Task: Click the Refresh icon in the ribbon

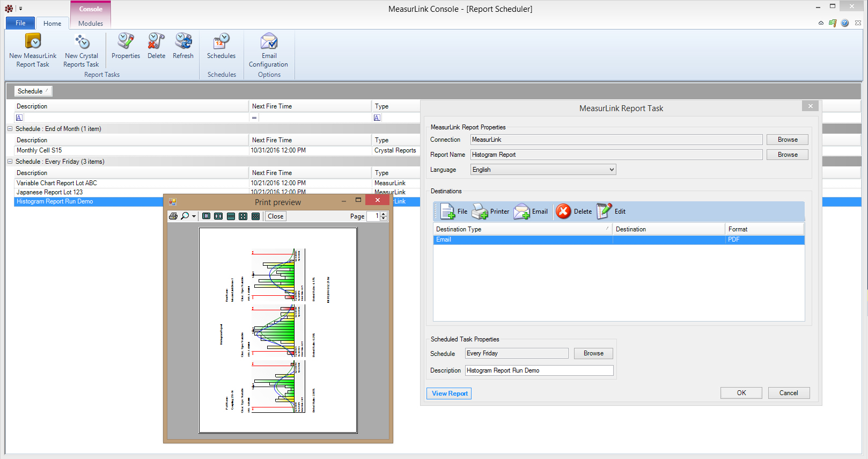Action: pyautogui.click(x=183, y=42)
